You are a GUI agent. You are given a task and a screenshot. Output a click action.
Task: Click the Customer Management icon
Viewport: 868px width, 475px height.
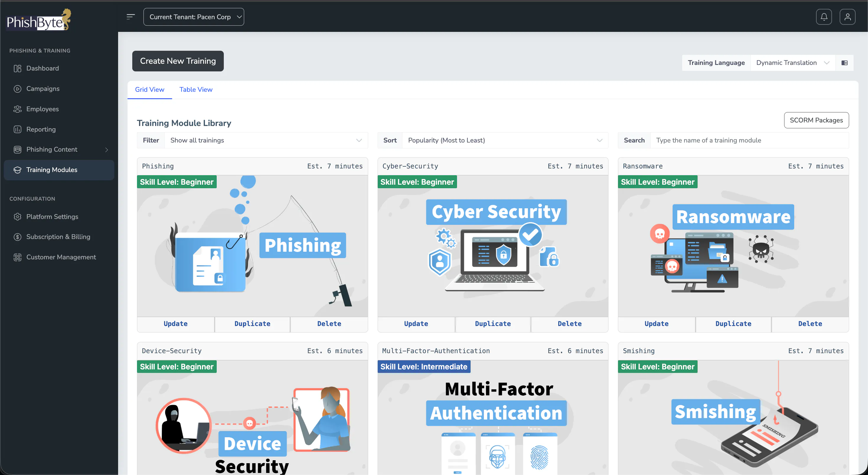click(17, 257)
